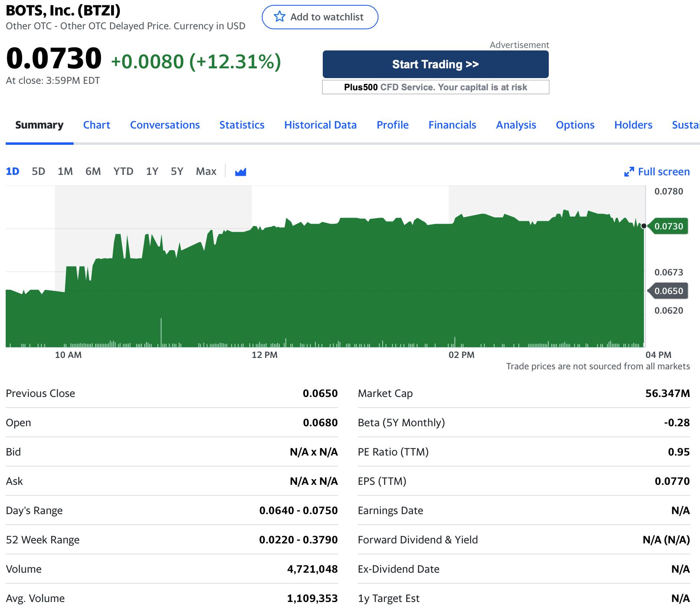Image resolution: width=700 pixels, height=615 pixels.
Task: Switch to the Holders tab
Action: pos(633,125)
